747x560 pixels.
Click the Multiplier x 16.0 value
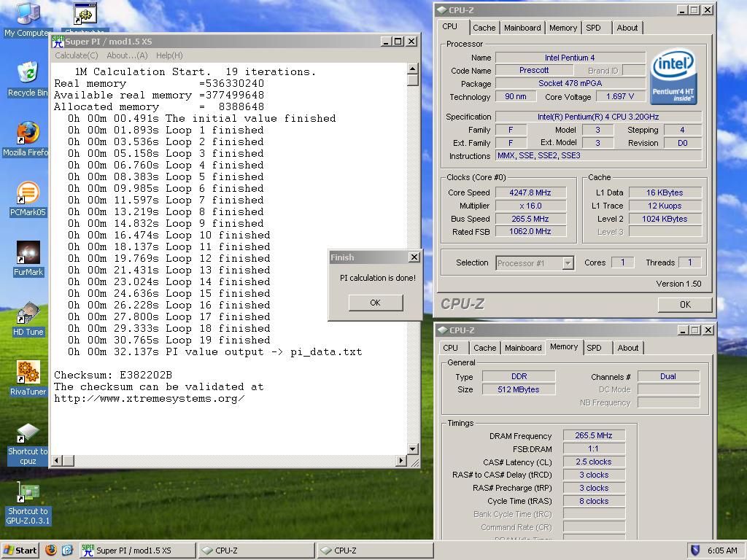tap(530, 206)
